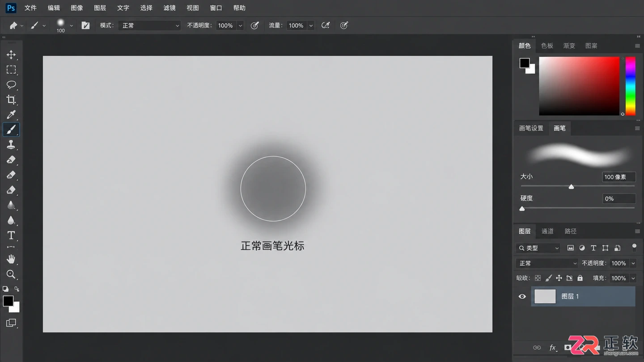Viewport: 644px width, 362px height.
Task: Click the 大小 size slider handle
Action: (571, 186)
